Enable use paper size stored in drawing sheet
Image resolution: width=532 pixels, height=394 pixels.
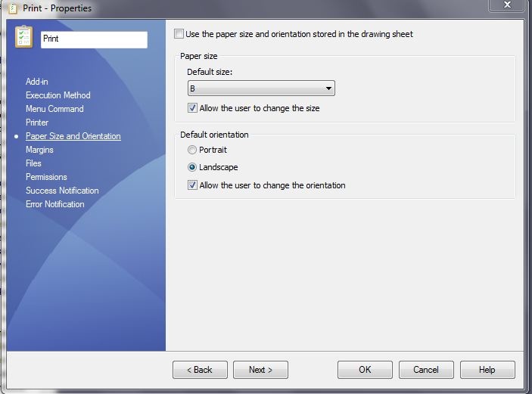[179, 34]
